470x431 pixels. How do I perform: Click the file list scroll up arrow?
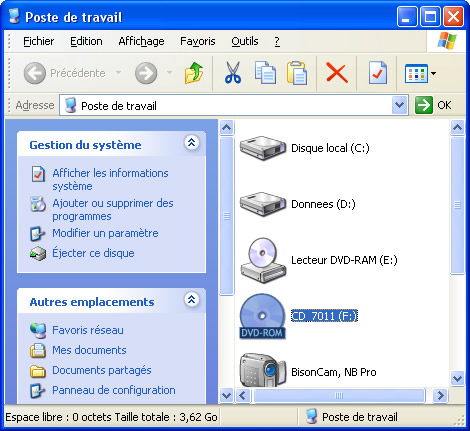457,127
